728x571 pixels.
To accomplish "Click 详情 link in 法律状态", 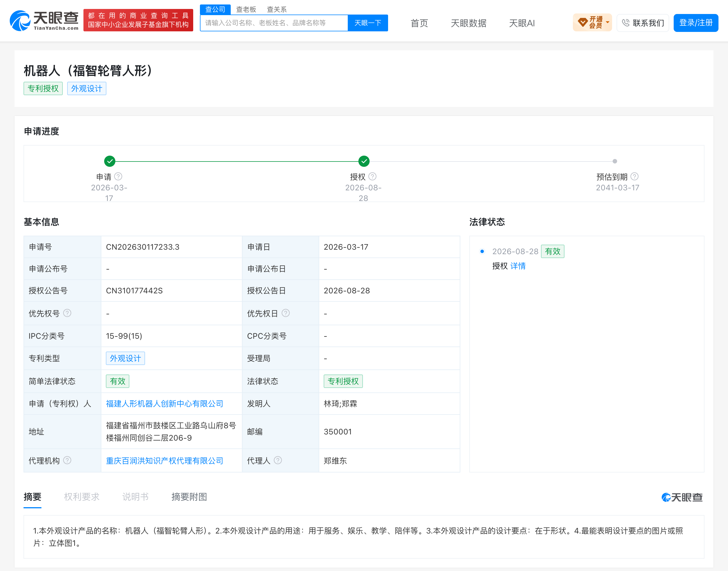I will [x=518, y=266].
